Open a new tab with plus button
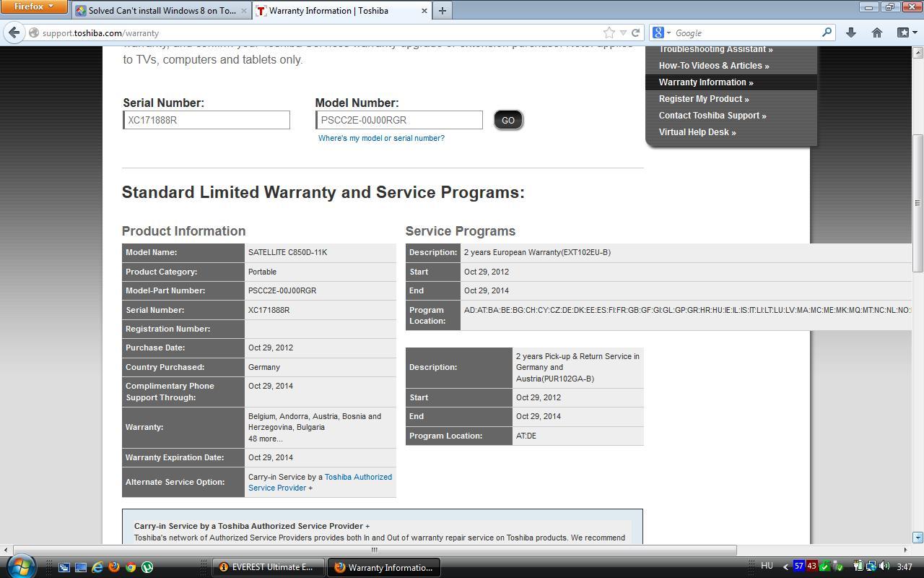This screenshot has width=924, height=578. tap(443, 11)
